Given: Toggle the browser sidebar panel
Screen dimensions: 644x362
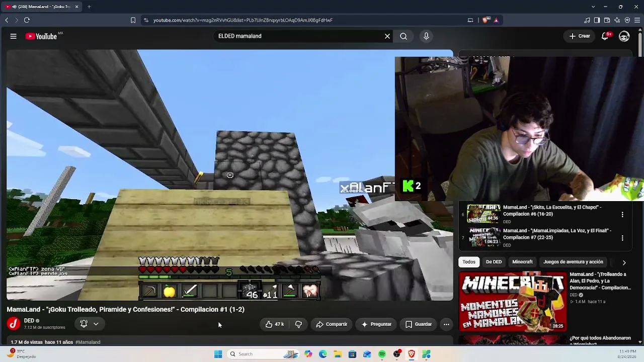Looking at the screenshot, I should [597, 20].
